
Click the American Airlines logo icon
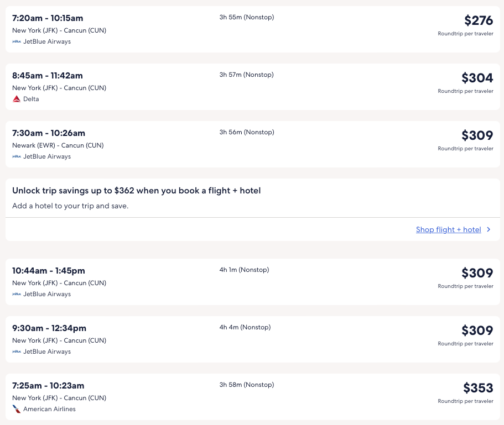pyautogui.click(x=17, y=409)
